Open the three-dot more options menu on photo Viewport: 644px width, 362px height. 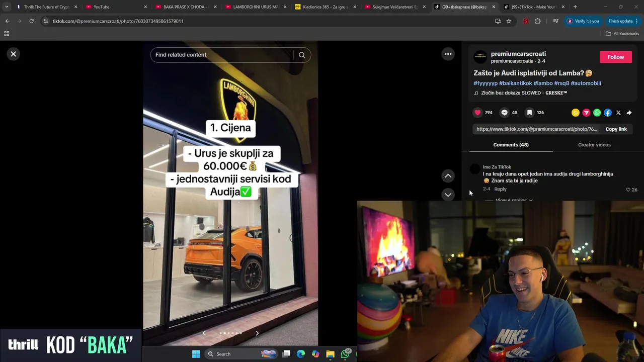(x=448, y=54)
